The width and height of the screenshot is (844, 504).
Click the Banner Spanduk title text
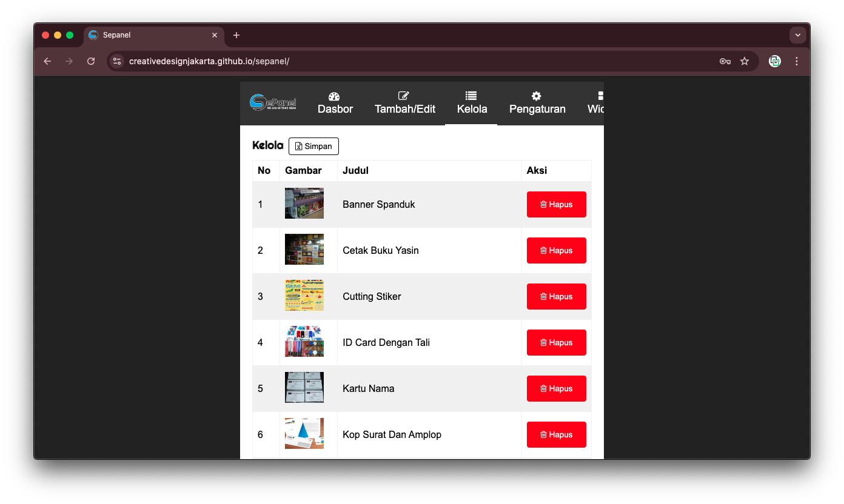379,204
